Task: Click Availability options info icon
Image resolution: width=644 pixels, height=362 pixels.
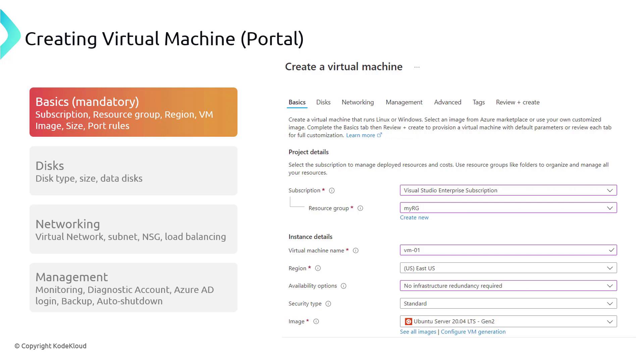Action: (x=343, y=286)
